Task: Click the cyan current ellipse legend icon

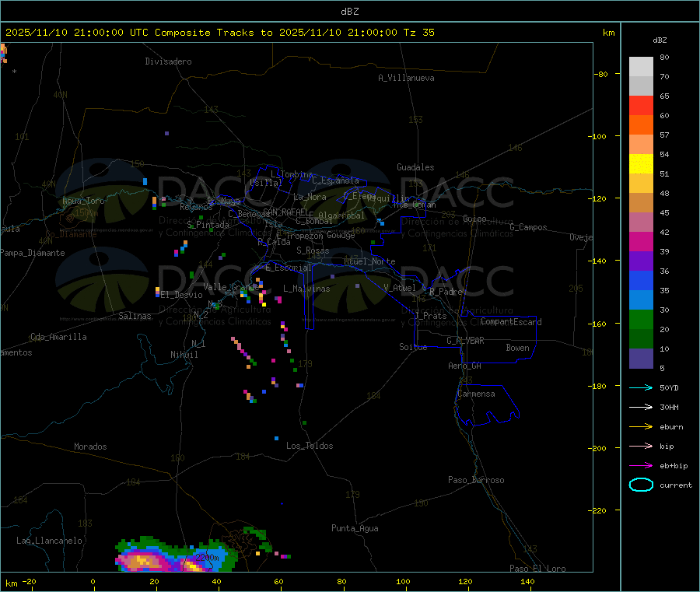Action: coord(641,485)
